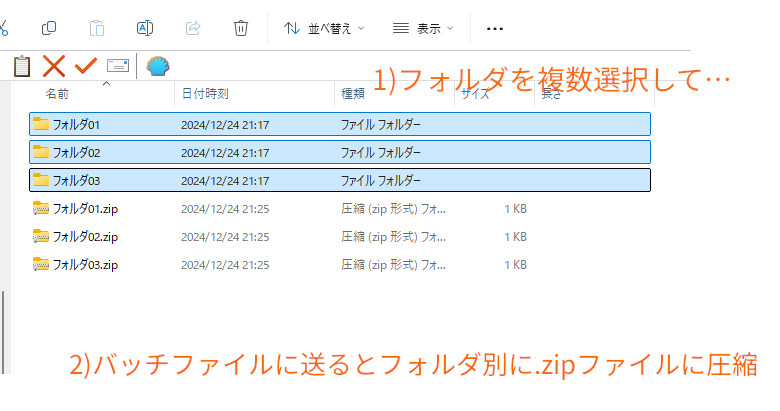Collapse sort arrow above 名前 column
This screenshot has width=780, height=411.
tap(106, 84)
